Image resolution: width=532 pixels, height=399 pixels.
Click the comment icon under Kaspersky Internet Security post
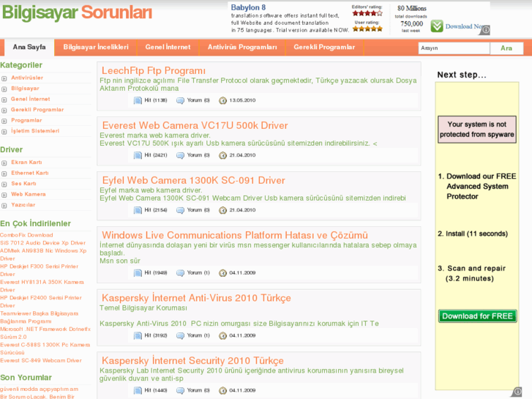click(181, 390)
